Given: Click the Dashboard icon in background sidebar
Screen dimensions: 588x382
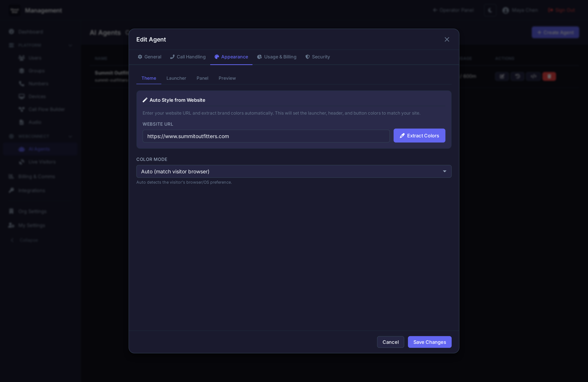Looking at the screenshot, I should pos(11,32).
